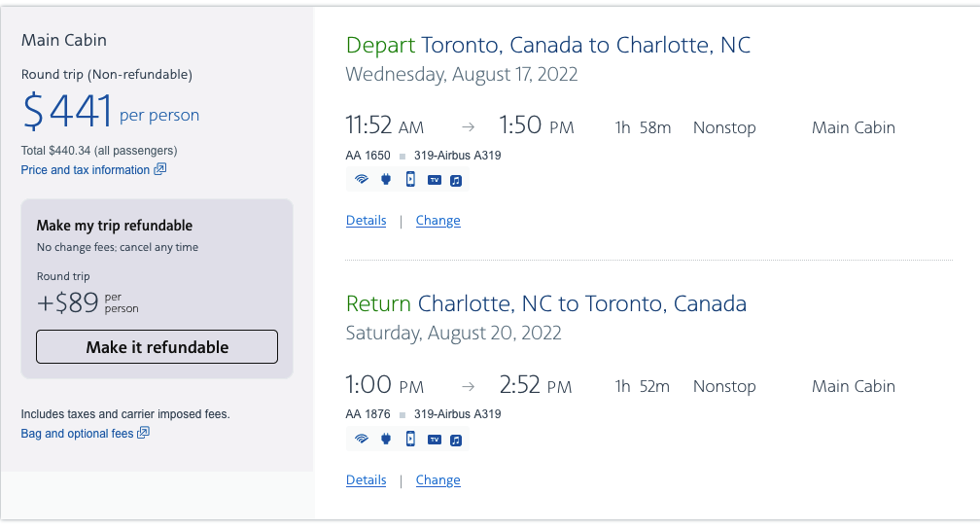Screen dimensions: 980x530
Task: Click the music icon on return flight
Action: 456,440
